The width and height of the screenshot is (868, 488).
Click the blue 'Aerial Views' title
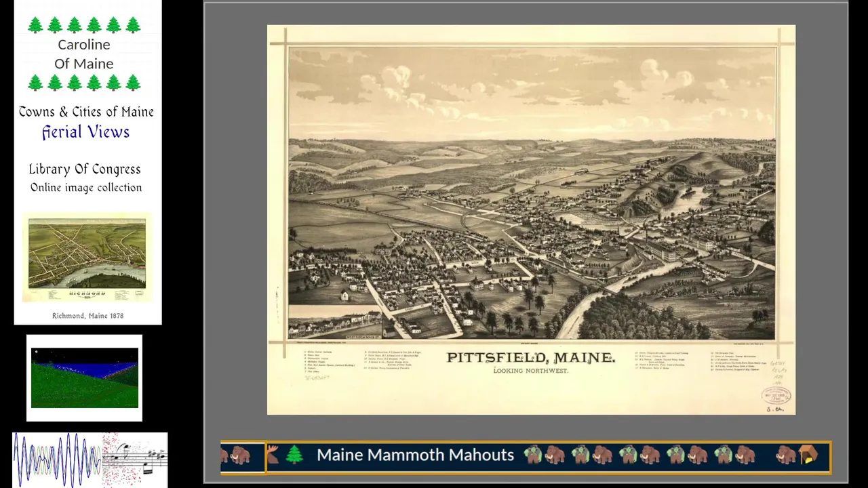[85, 132]
